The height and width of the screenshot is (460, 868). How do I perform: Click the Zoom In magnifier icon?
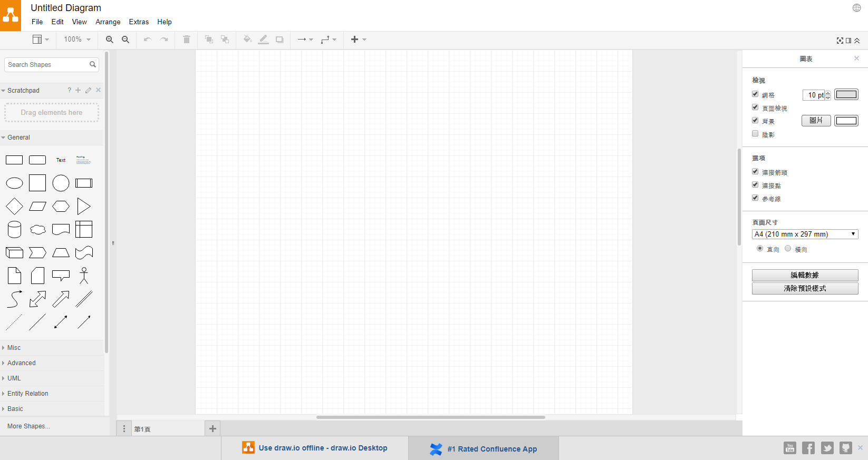pos(110,40)
